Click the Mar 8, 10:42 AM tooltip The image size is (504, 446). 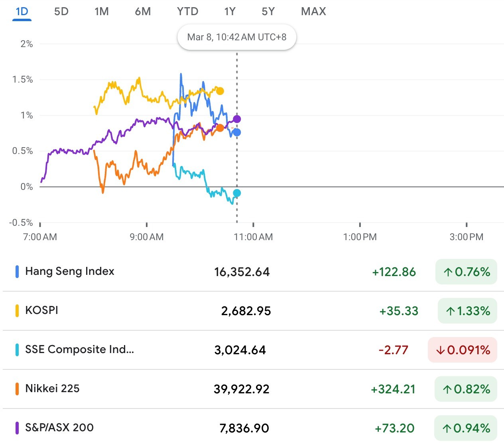point(237,37)
